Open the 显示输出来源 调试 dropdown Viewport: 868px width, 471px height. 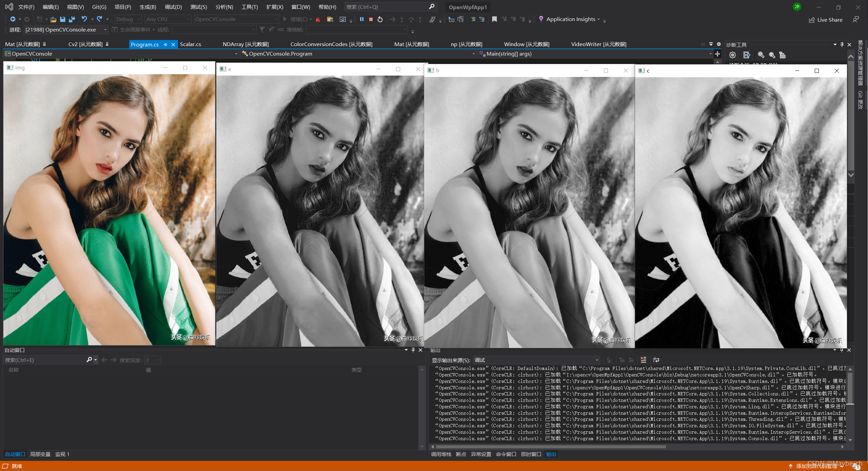(536, 360)
